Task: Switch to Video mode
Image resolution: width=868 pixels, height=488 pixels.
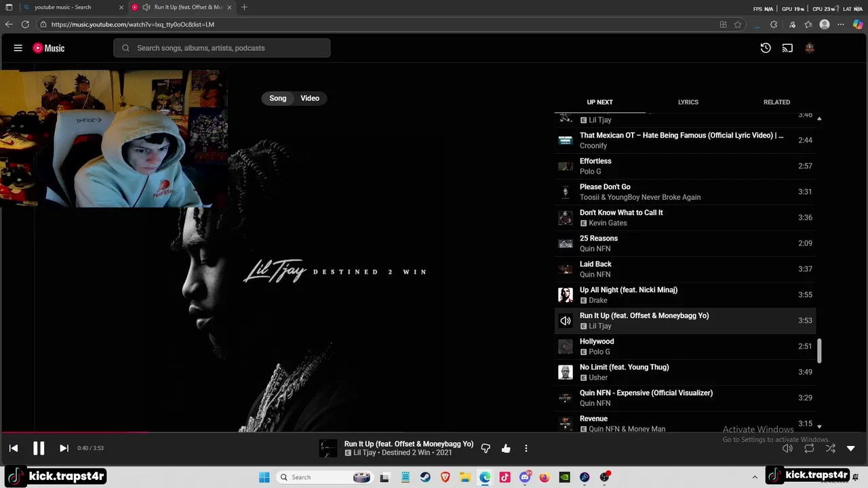Action: 310,98
